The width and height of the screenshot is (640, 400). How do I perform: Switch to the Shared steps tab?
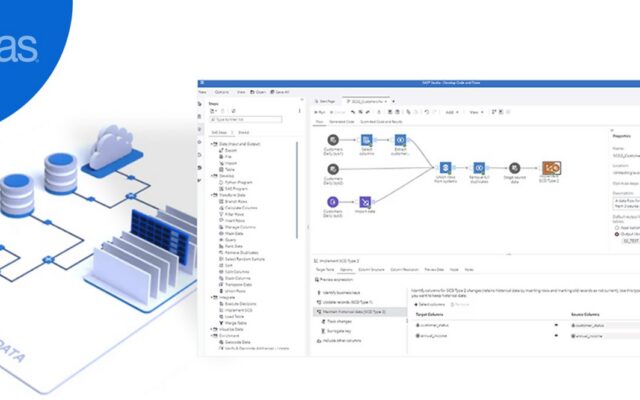tap(244, 133)
